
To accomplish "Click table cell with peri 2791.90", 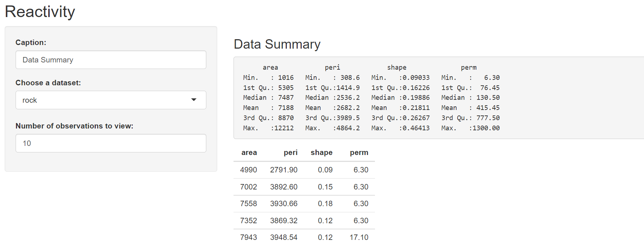I will [284, 170].
